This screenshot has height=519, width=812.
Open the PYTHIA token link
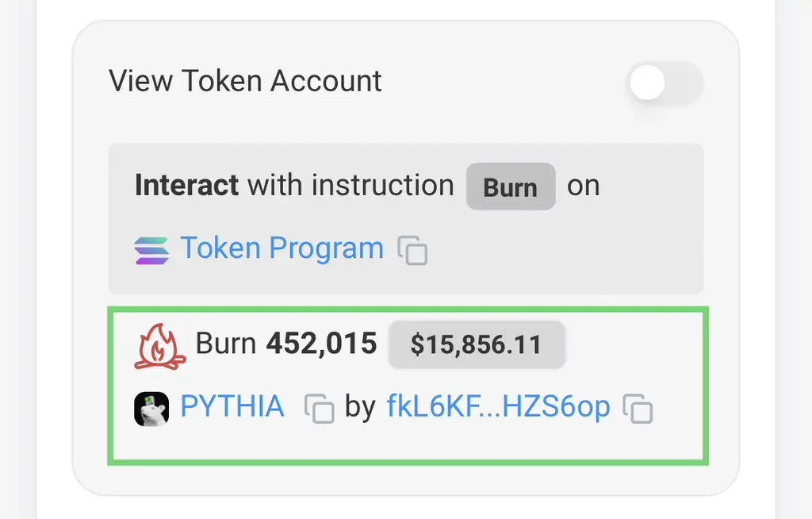(x=232, y=406)
